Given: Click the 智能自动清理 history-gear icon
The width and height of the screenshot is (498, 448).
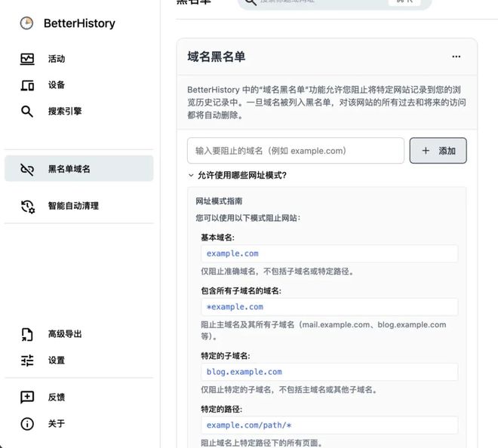Looking at the screenshot, I should click(x=27, y=206).
